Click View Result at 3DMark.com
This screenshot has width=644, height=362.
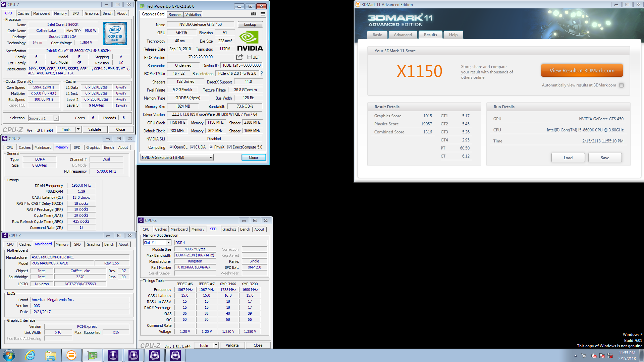click(x=582, y=71)
